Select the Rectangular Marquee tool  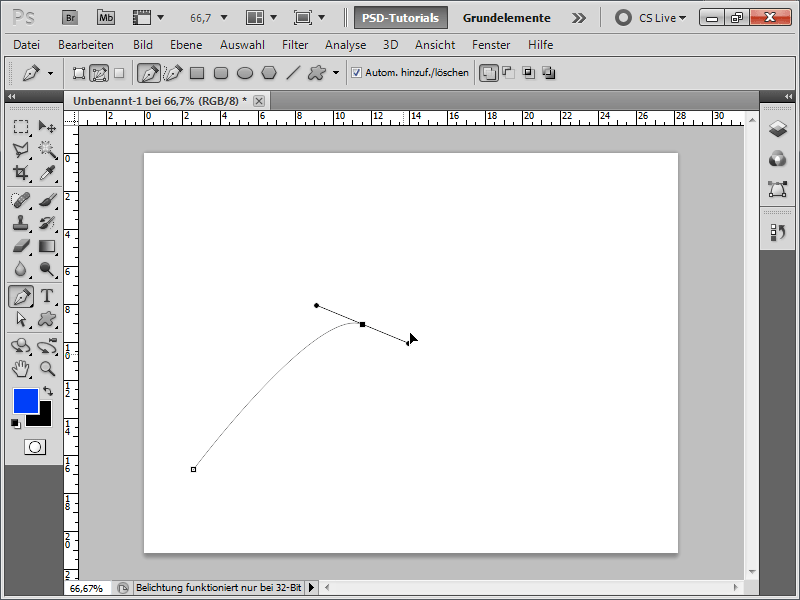tap(21, 126)
